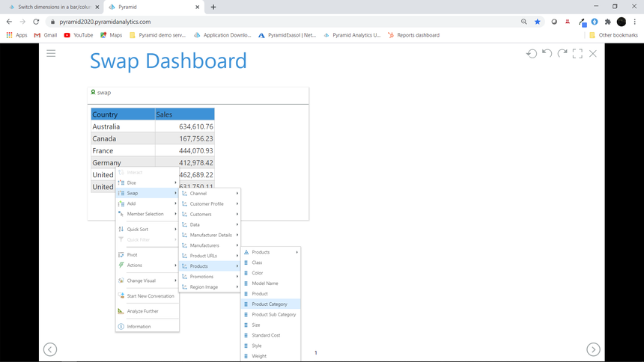Click the Country column header
Viewport: 644px width, 362px height.
(123, 114)
